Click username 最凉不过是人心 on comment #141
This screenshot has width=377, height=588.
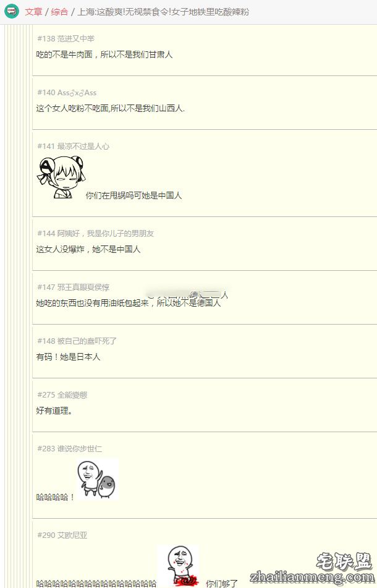click(x=83, y=147)
